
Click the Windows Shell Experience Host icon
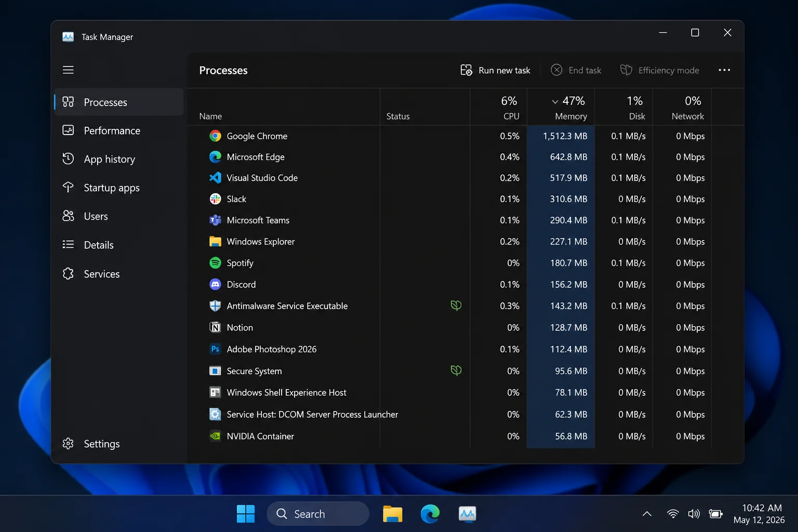(215, 393)
